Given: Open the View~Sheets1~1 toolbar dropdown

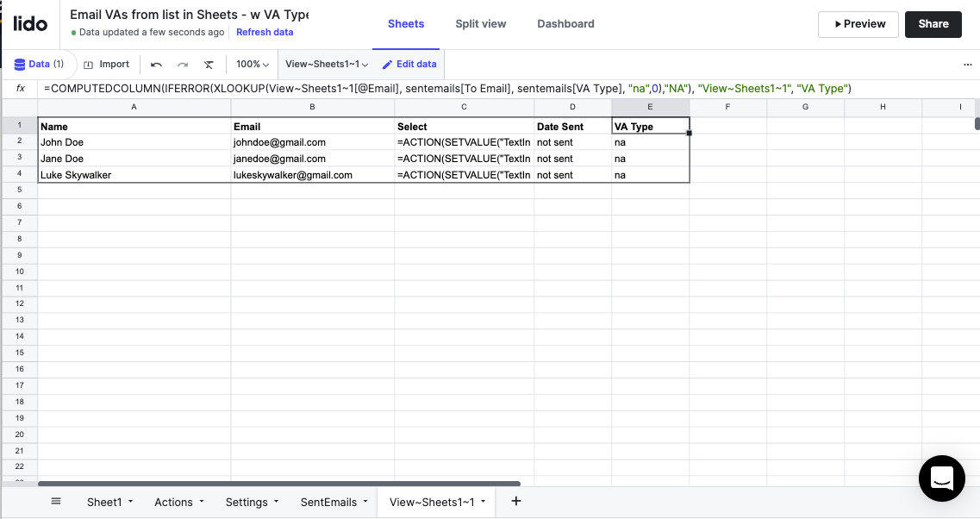Looking at the screenshot, I should [x=327, y=65].
